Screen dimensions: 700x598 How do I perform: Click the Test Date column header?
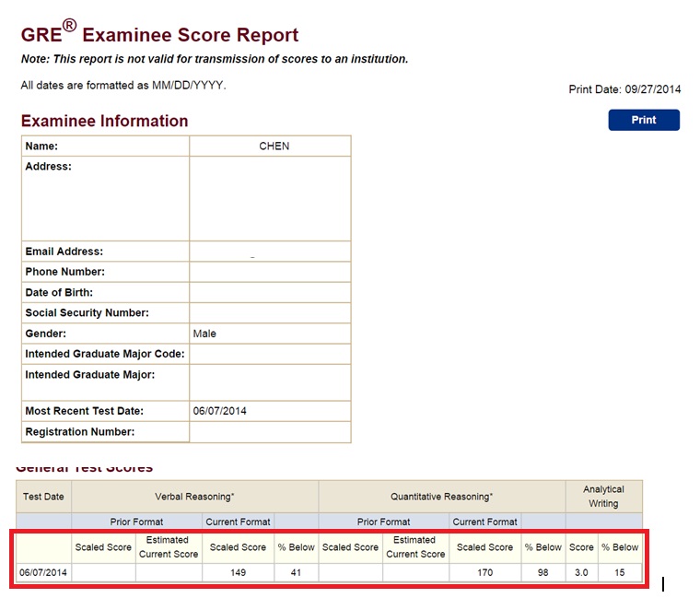point(43,497)
